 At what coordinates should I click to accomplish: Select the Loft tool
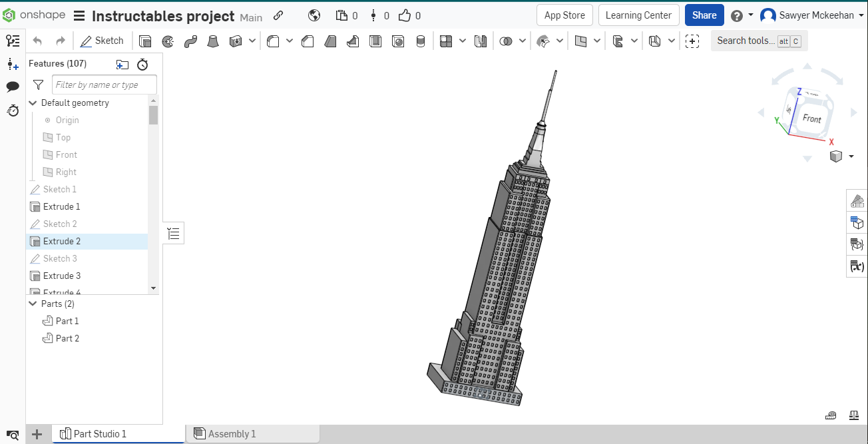pos(213,41)
